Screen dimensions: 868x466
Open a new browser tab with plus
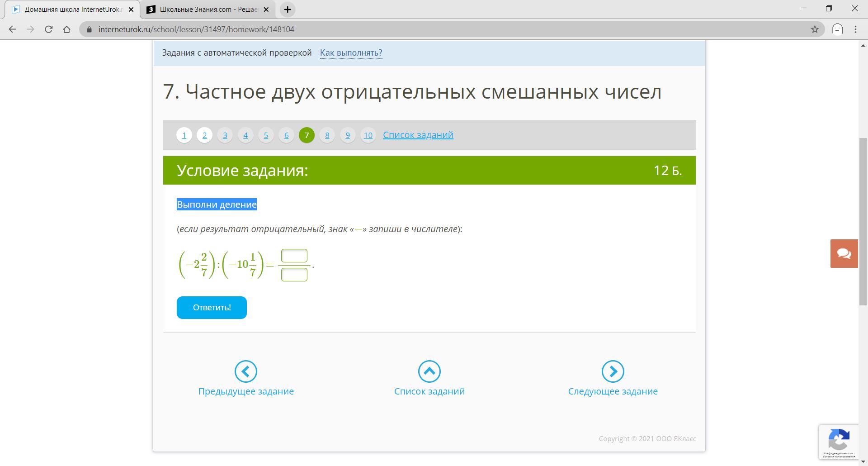tap(287, 10)
